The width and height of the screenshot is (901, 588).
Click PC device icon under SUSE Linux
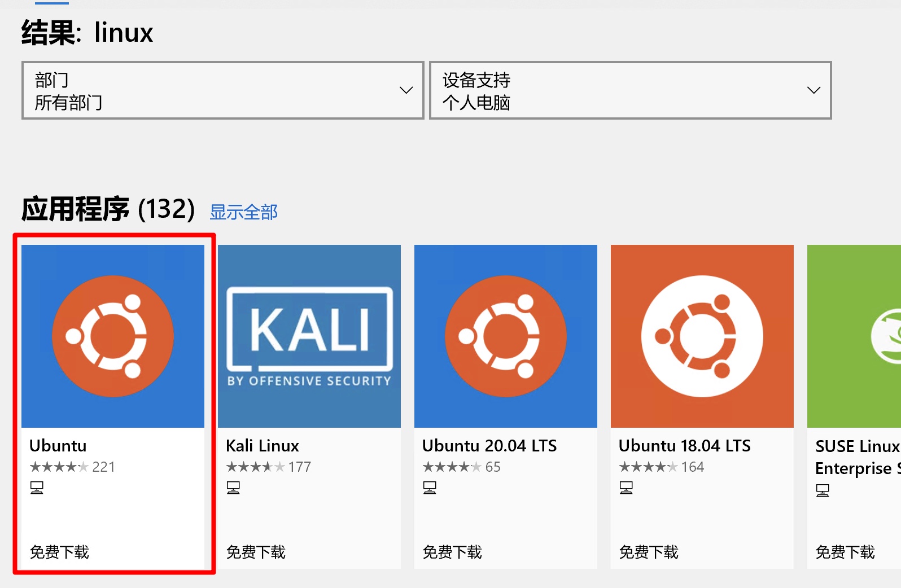[823, 490]
